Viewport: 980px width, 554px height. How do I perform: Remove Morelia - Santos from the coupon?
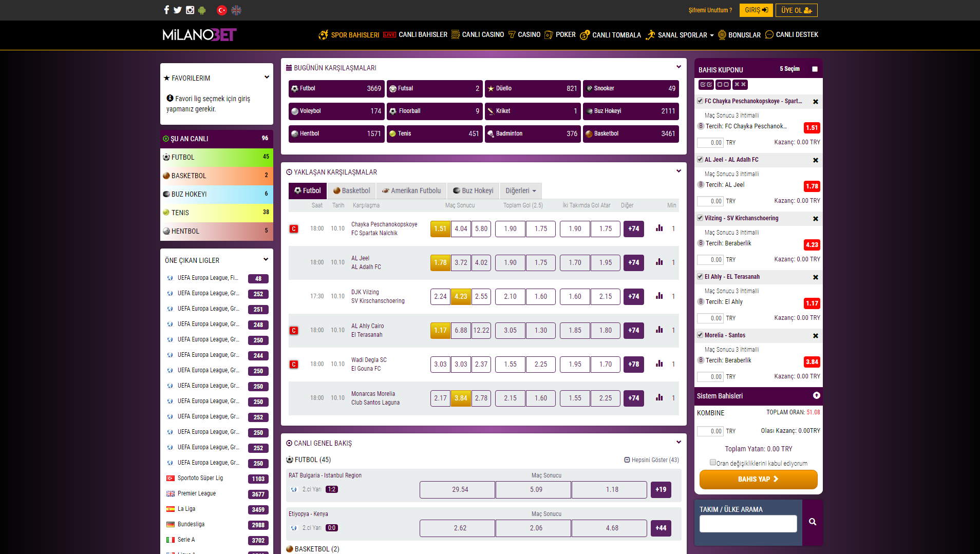[x=815, y=336]
